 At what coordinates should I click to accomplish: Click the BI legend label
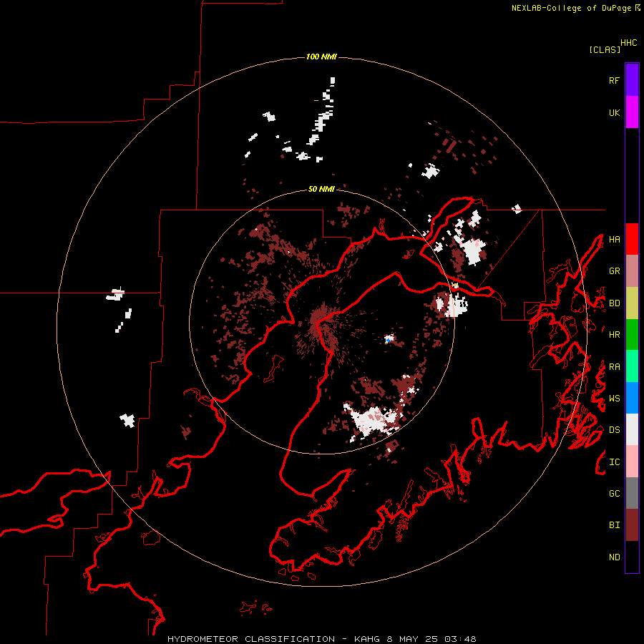click(614, 525)
